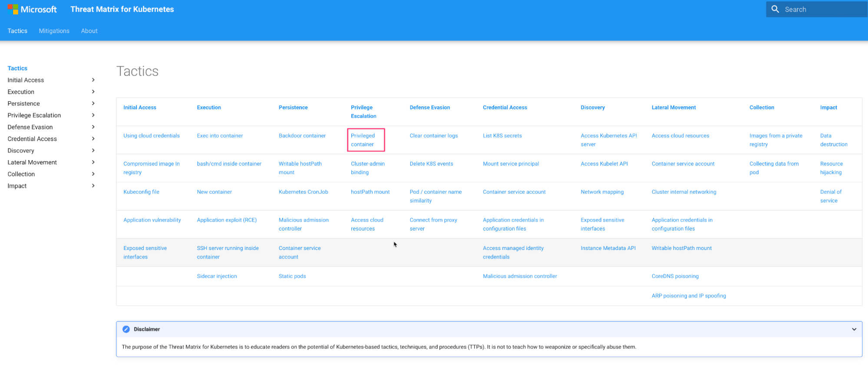
Task: Click the Threat Matrix for Kubernetes title
Action: pyautogui.click(x=122, y=9)
